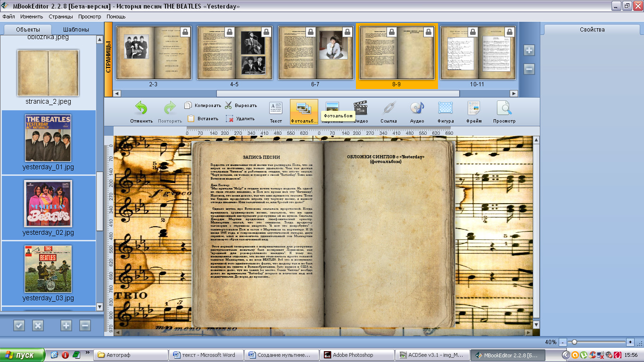This screenshot has width=644, height=362.
Task: Click Вставить paste tool
Action: click(x=203, y=119)
